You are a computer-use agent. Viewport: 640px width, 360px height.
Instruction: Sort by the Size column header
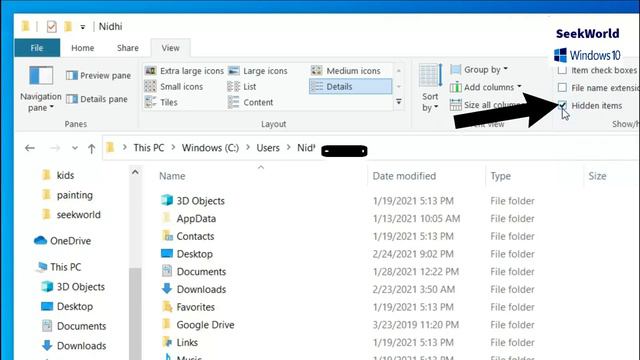click(597, 176)
